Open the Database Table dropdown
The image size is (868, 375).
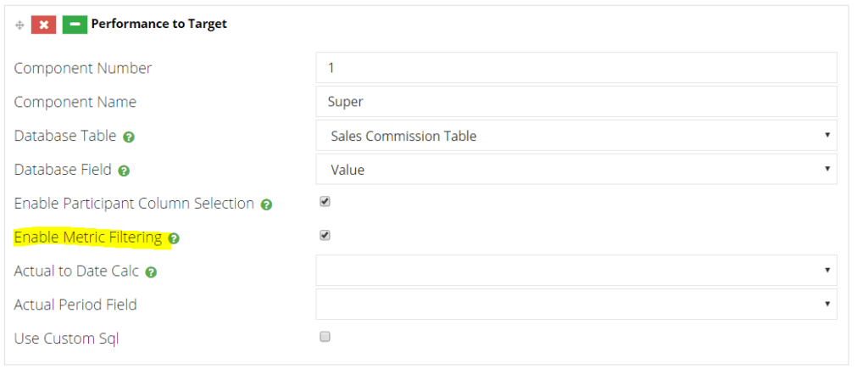tap(576, 136)
